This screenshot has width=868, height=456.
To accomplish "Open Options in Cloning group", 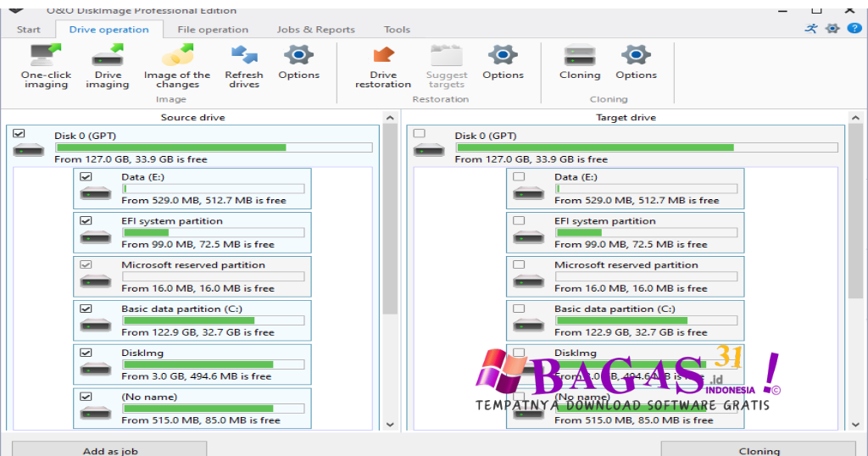I will (636, 62).
